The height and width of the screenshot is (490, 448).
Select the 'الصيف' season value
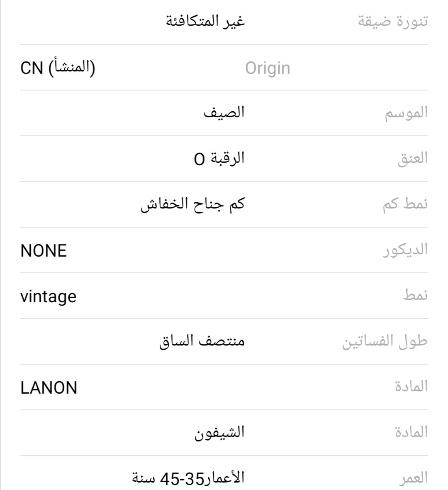[x=224, y=113]
